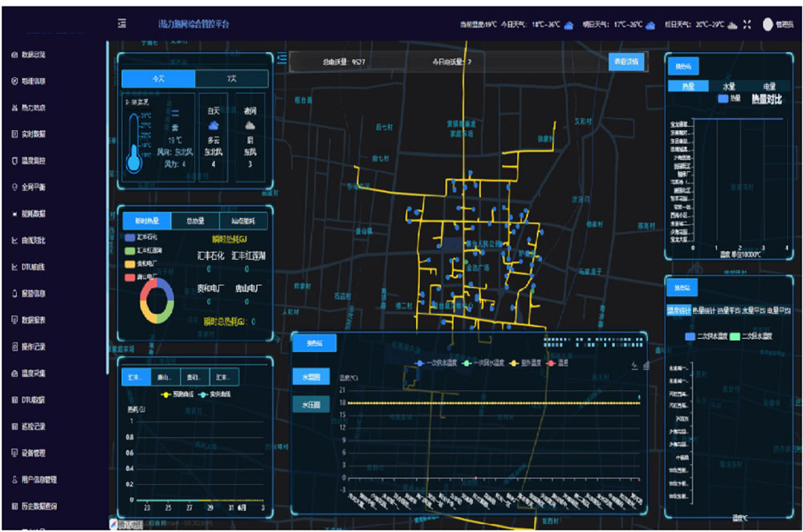Click the 汇丰石化 blue legend swatch
Viewport: 803px width, 532px height.
click(130, 238)
